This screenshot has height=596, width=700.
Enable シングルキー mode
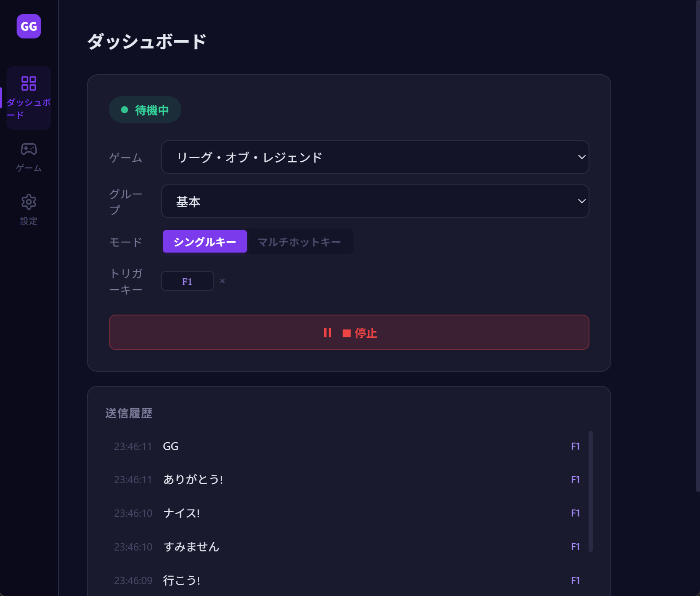[204, 241]
